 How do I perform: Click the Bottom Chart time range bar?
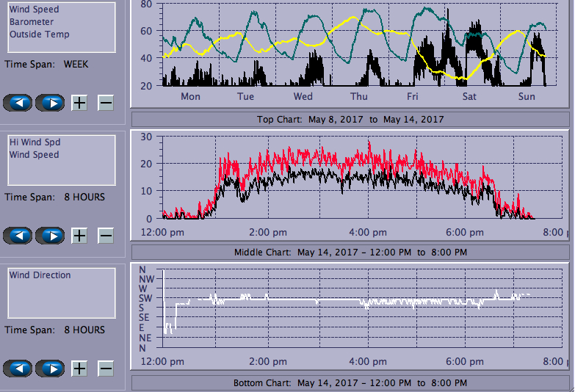350,383
